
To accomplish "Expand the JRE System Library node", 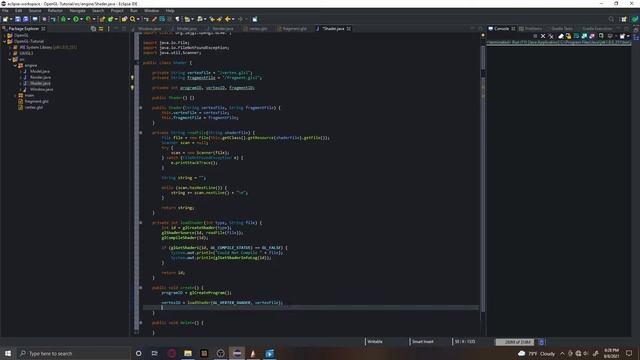I will tap(10, 47).
